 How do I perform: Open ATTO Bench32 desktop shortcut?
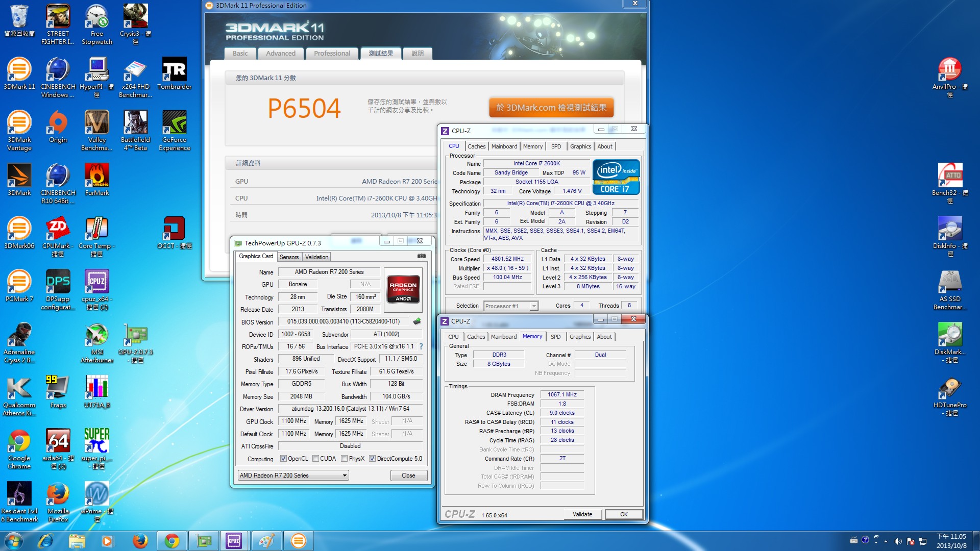[949, 184]
